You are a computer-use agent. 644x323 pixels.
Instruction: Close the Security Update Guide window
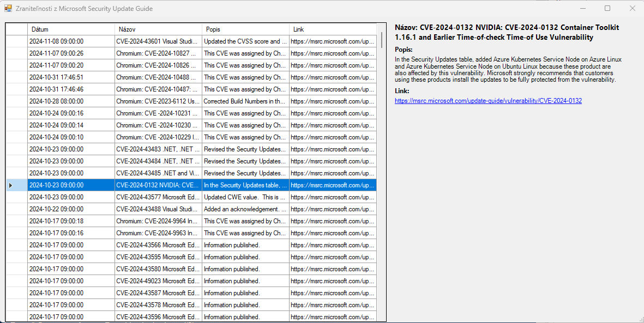(632, 9)
